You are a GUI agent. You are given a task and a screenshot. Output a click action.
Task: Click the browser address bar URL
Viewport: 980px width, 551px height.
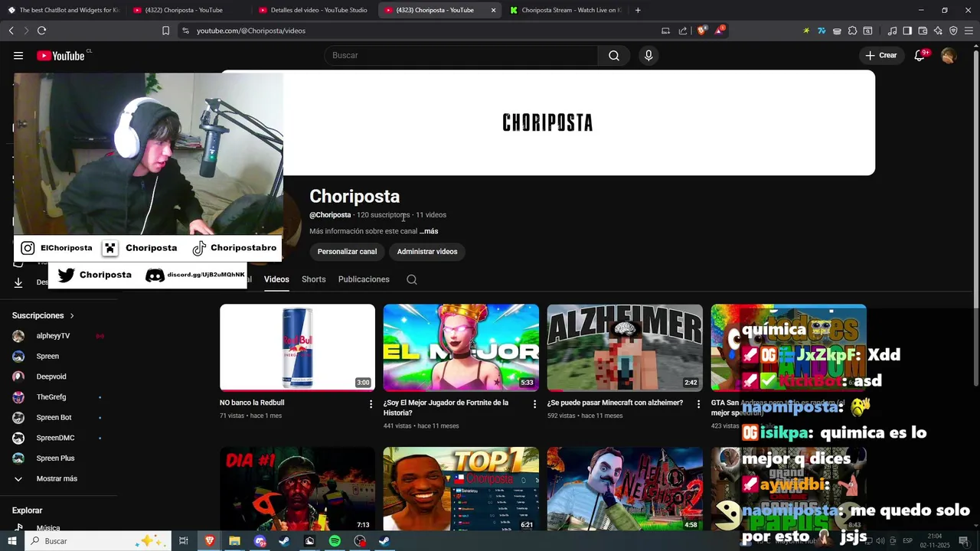coord(250,31)
